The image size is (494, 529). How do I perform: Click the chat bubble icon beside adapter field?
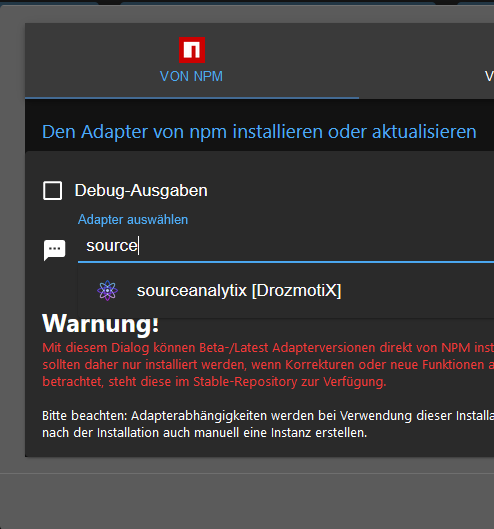pyautogui.click(x=54, y=250)
